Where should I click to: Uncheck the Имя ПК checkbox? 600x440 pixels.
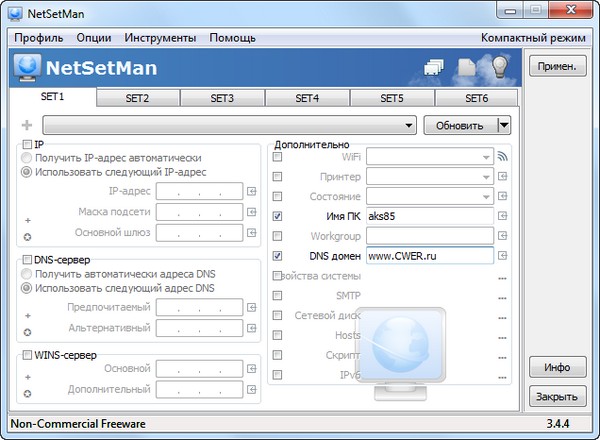click(x=277, y=216)
